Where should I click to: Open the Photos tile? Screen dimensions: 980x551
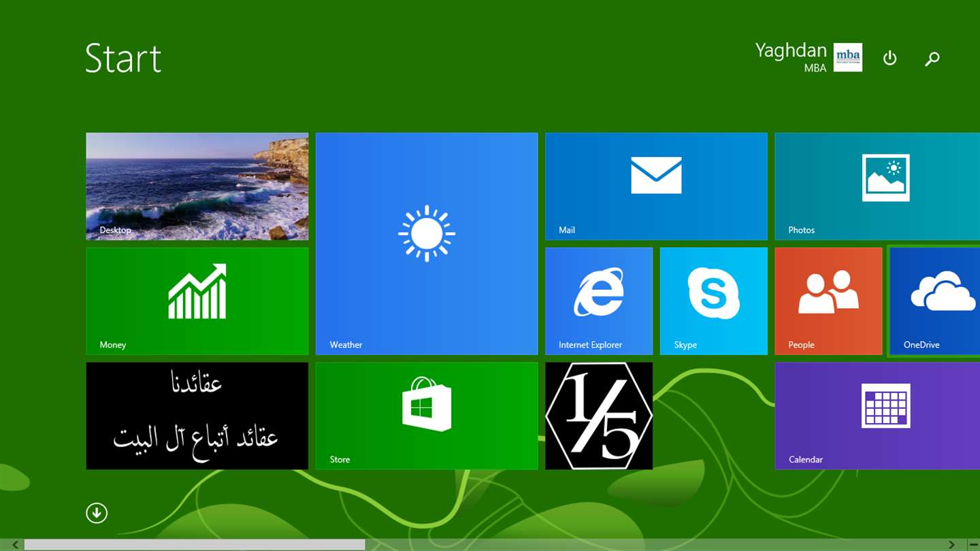click(x=877, y=186)
